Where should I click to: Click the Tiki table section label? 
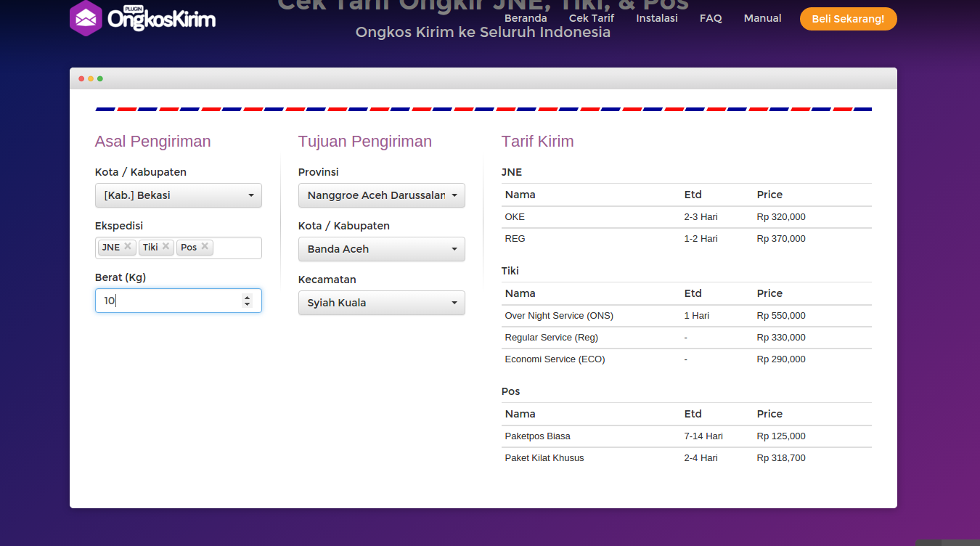pyautogui.click(x=510, y=271)
